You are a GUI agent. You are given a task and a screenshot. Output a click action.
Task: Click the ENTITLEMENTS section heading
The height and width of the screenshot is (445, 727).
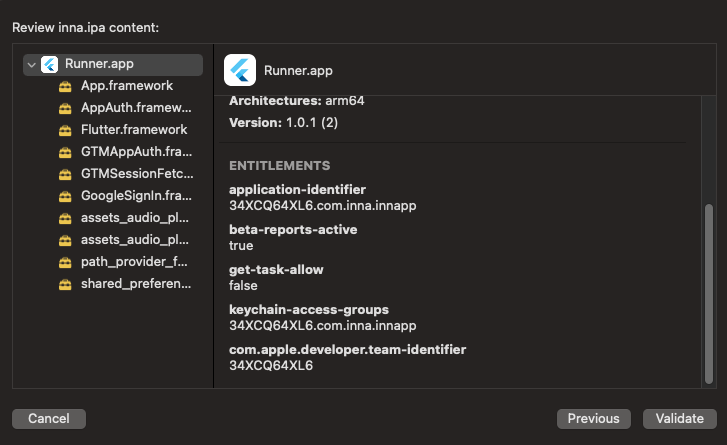[x=280, y=166]
